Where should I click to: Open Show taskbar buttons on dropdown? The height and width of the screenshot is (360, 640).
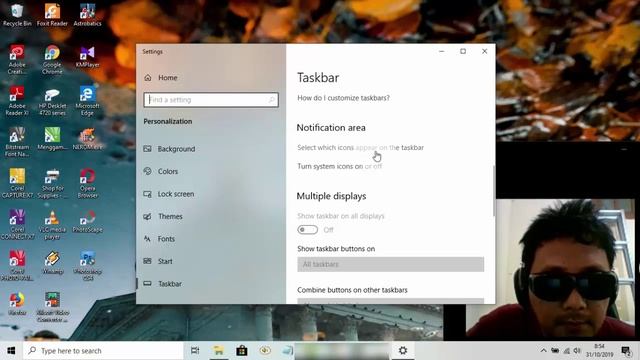(391, 264)
